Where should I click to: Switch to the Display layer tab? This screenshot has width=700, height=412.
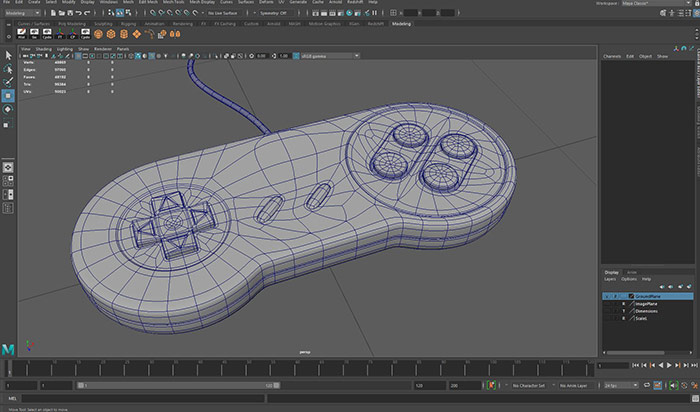click(x=612, y=272)
